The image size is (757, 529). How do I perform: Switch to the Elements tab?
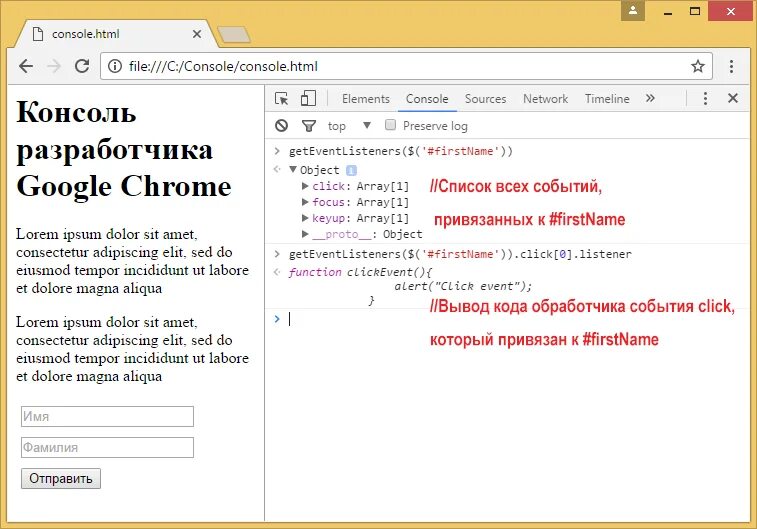[x=365, y=99]
